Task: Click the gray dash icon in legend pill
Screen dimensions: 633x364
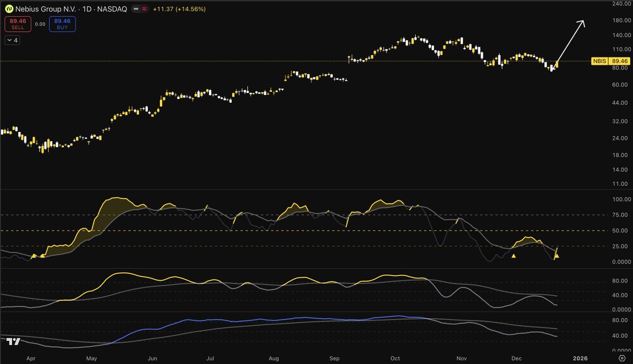Action: click(x=137, y=9)
